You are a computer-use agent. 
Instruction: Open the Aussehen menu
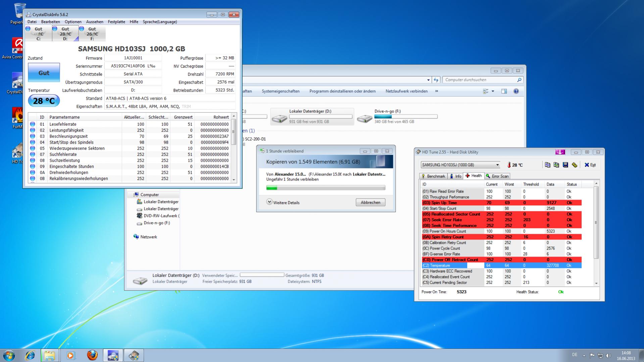95,22
